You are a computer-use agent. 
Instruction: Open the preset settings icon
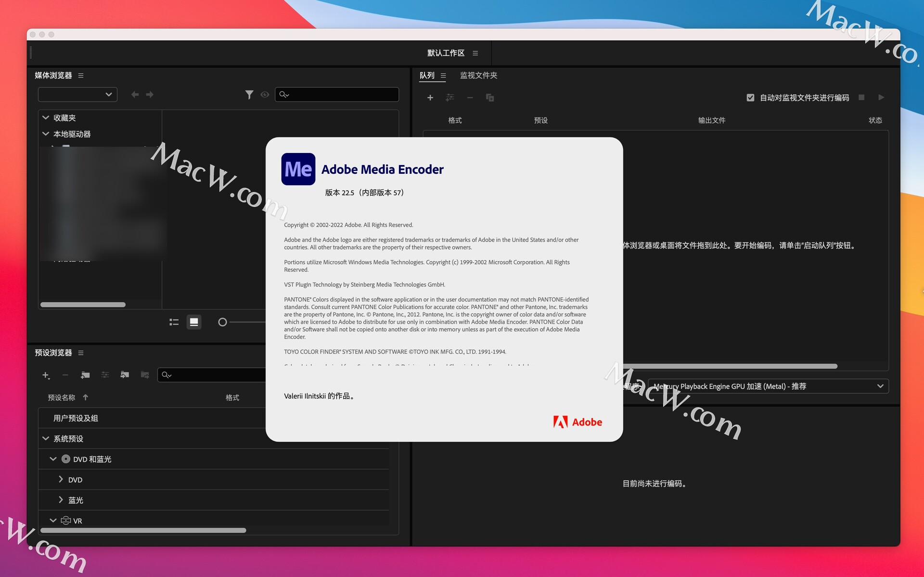coord(105,375)
